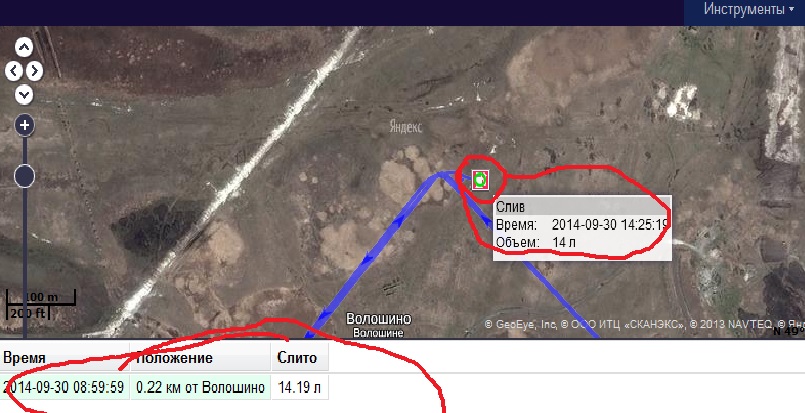805x413 pixels.
Task: Pan the map down with arrow button
Action: pyautogui.click(x=24, y=95)
